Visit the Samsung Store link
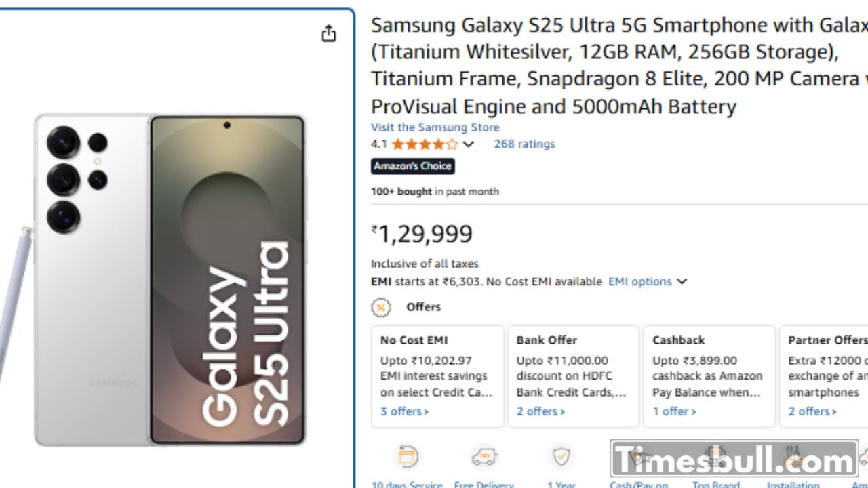Image resolution: width=868 pixels, height=488 pixels. (x=435, y=127)
